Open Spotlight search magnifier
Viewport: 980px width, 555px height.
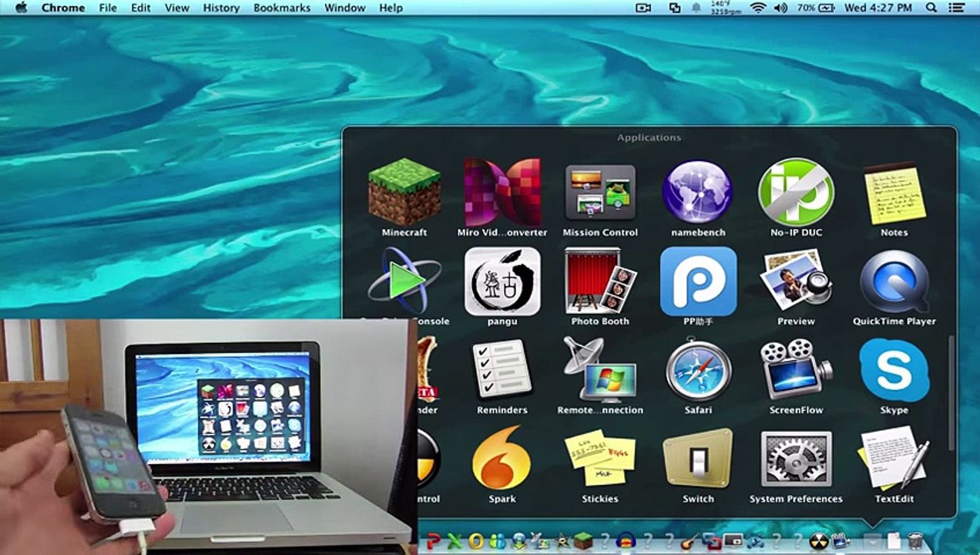tap(931, 8)
